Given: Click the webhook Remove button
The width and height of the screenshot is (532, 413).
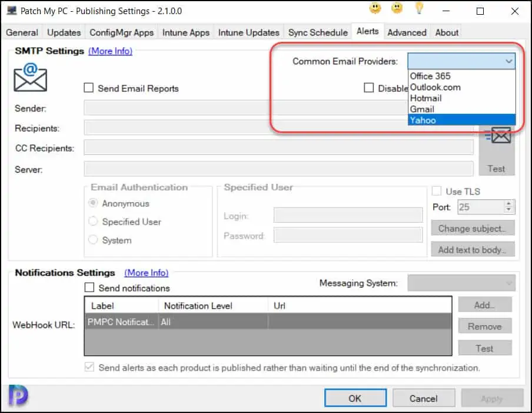Looking at the screenshot, I should tap(484, 326).
